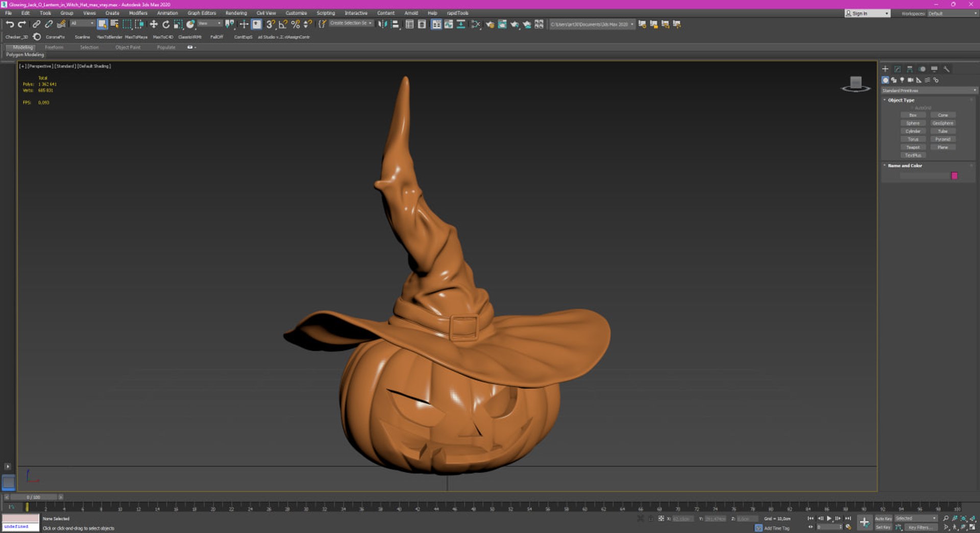Click the time slider at 0 / 100
The width and height of the screenshot is (980, 533).
tap(34, 497)
